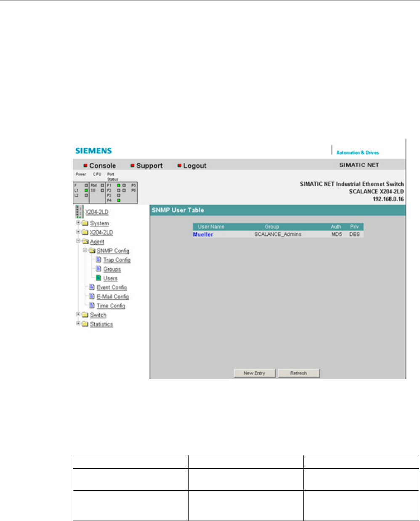This screenshot has height=521, width=420.
Task: Open the System tree link
Action: pyautogui.click(x=99, y=223)
